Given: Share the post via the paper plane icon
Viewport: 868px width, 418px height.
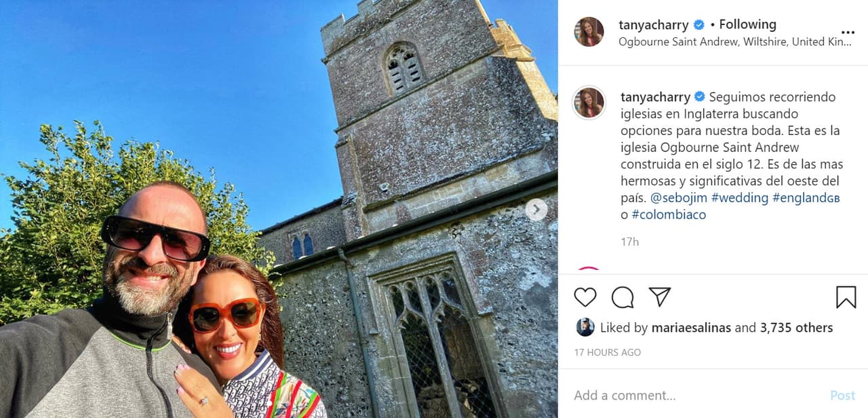Looking at the screenshot, I should pyautogui.click(x=658, y=297).
